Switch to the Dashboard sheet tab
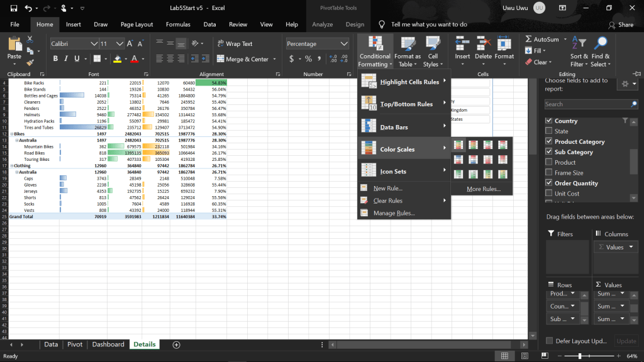This screenshot has width=644, height=362. click(x=108, y=344)
